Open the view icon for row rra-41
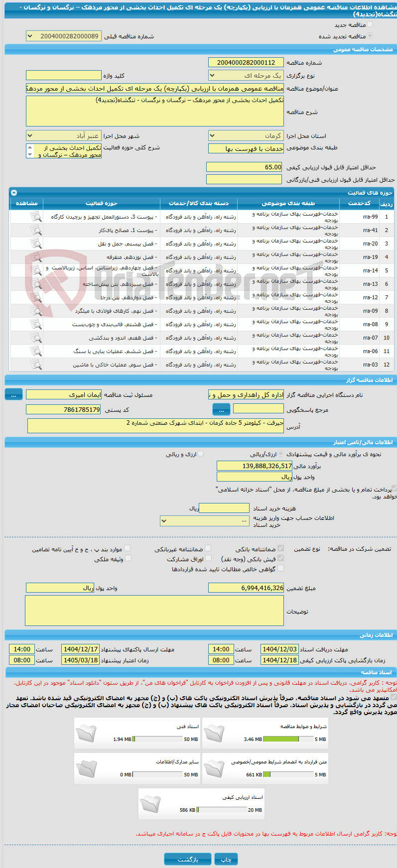The height and width of the screenshot is (868, 397). [x=36, y=230]
